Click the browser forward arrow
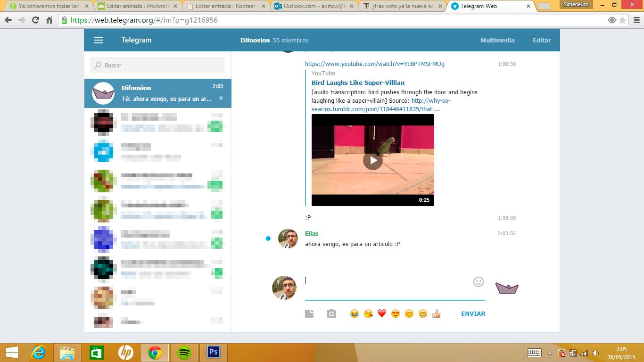The image size is (644, 362). pyautogui.click(x=22, y=20)
